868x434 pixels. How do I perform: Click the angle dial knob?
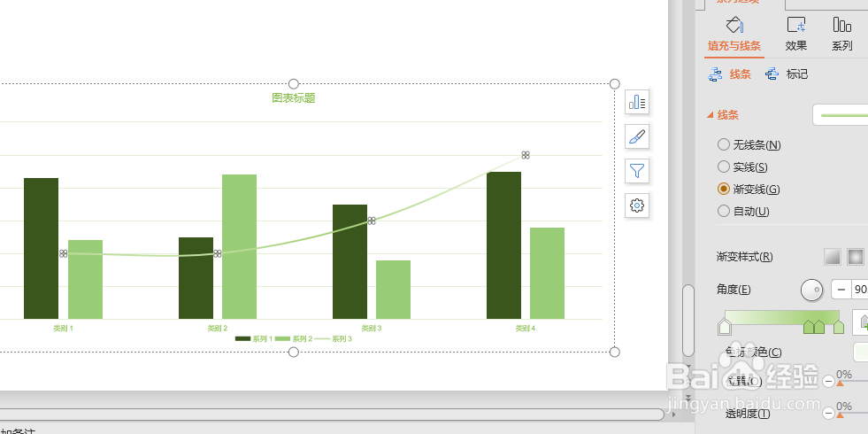(x=812, y=290)
